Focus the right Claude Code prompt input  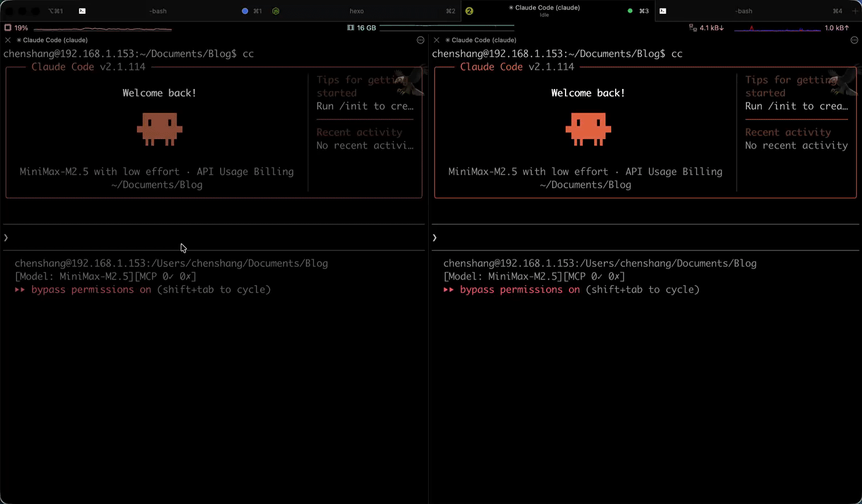644,237
